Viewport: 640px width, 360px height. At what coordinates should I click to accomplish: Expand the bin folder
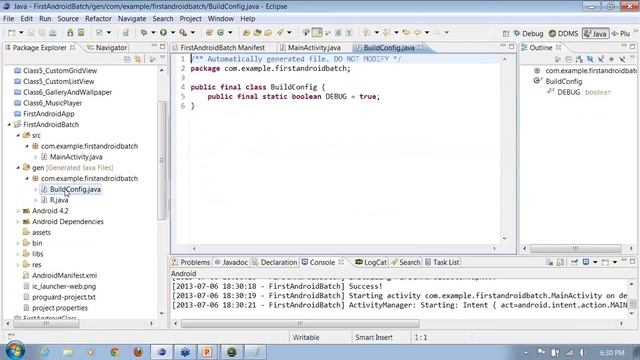click(18, 243)
